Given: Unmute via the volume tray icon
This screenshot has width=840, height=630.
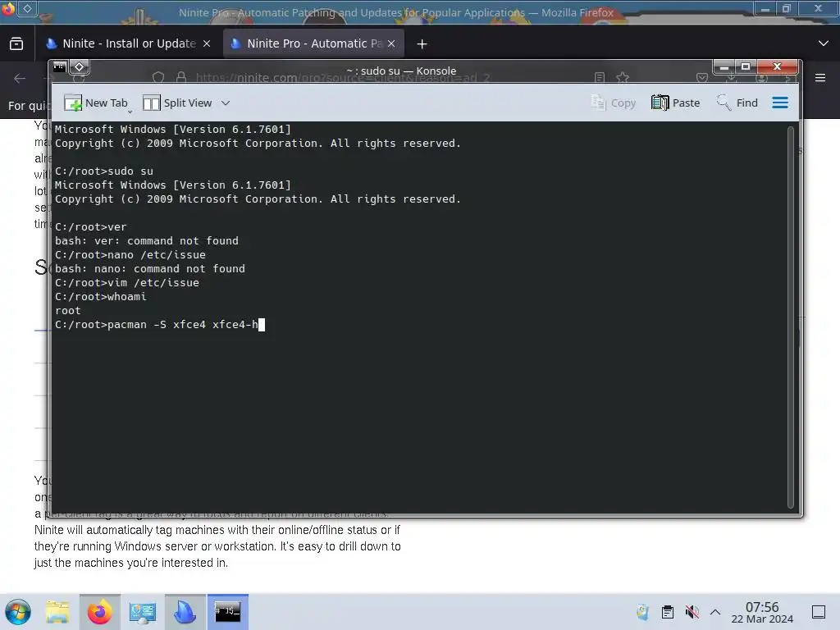Looking at the screenshot, I should [x=692, y=612].
